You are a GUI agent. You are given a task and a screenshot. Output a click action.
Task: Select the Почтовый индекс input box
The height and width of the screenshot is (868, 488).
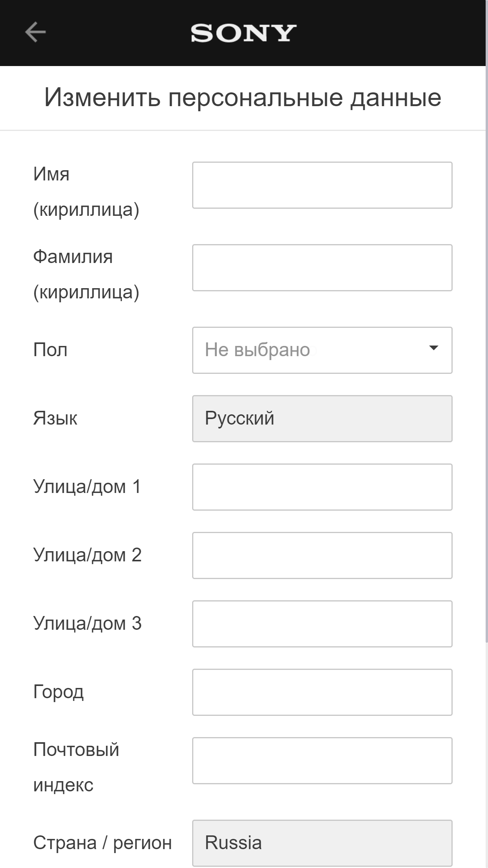tap(322, 760)
